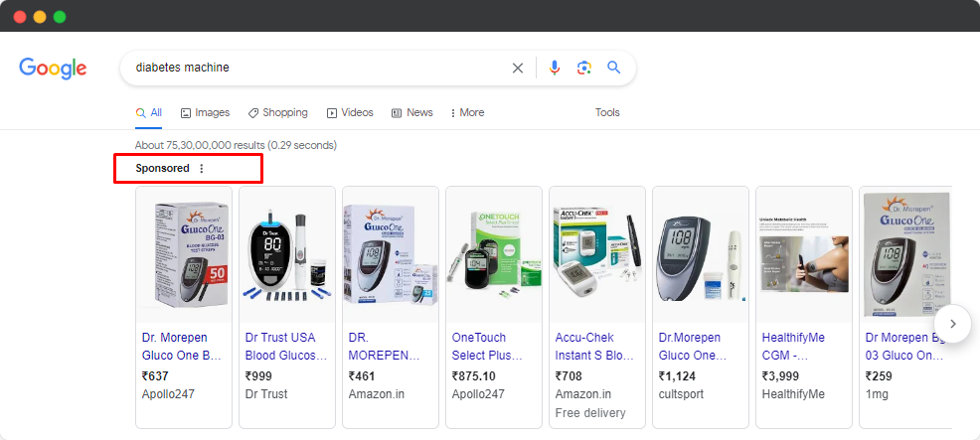The height and width of the screenshot is (440, 980).
Task: Open OneTouch Select Plus… product link
Action: (487, 347)
